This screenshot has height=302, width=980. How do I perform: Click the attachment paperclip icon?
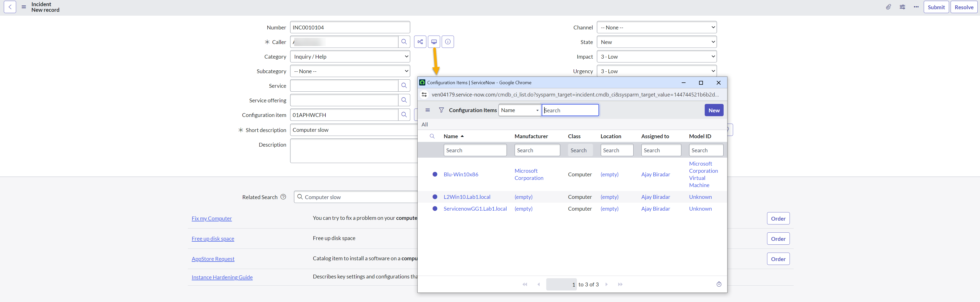click(888, 7)
